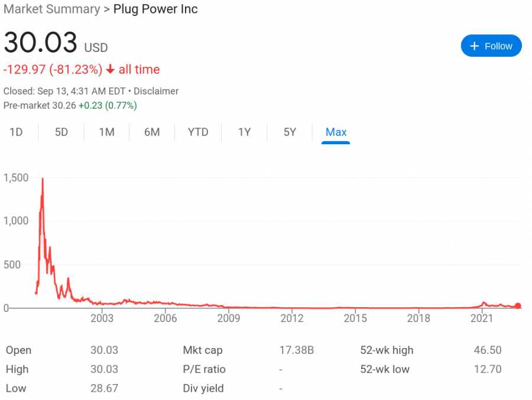Viewport: 532px width, 400px height.
Task: Show the YTD performance tab
Action: [x=198, y=132]
